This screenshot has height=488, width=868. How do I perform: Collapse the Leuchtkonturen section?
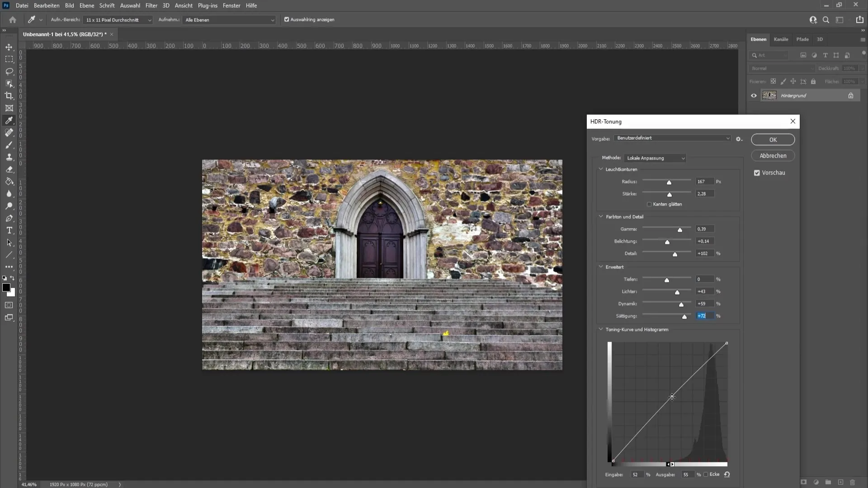(x=601, y=169)
